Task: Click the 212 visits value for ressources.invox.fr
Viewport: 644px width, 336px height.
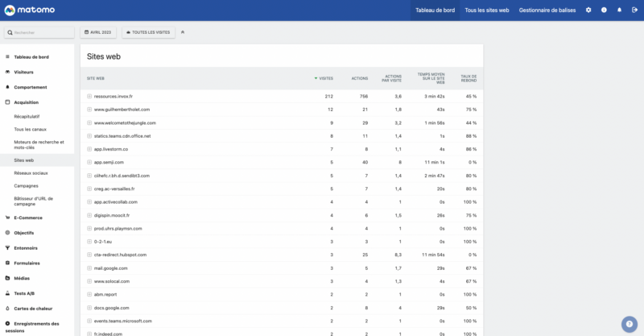Action: pyautogui.click(x=328, y=96)
